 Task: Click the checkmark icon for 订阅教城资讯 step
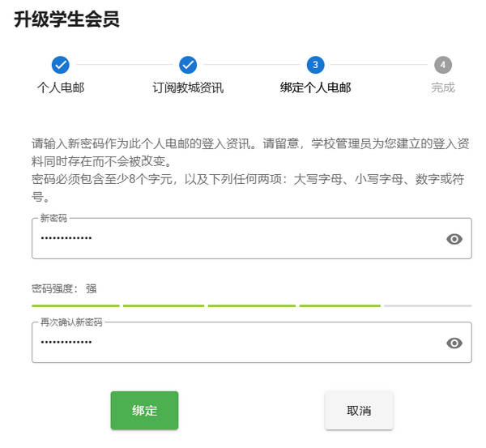point(188,65)
